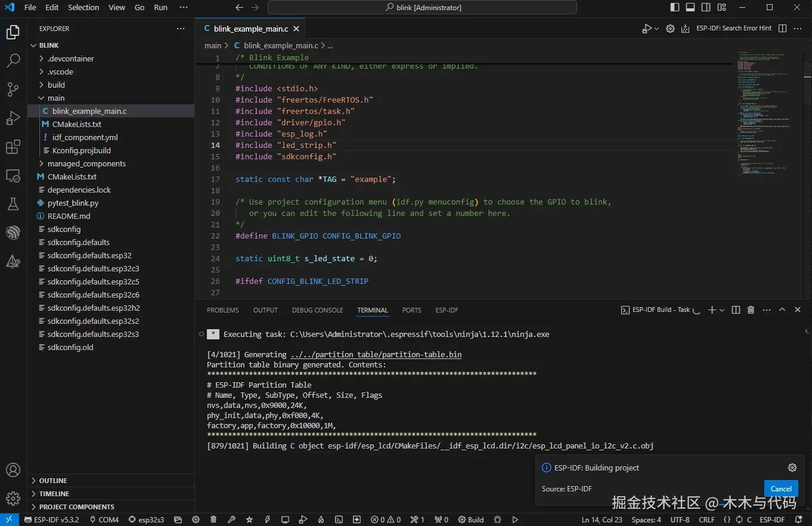Click the blink [Administrator] command center search box

click(x=422, y=8)
